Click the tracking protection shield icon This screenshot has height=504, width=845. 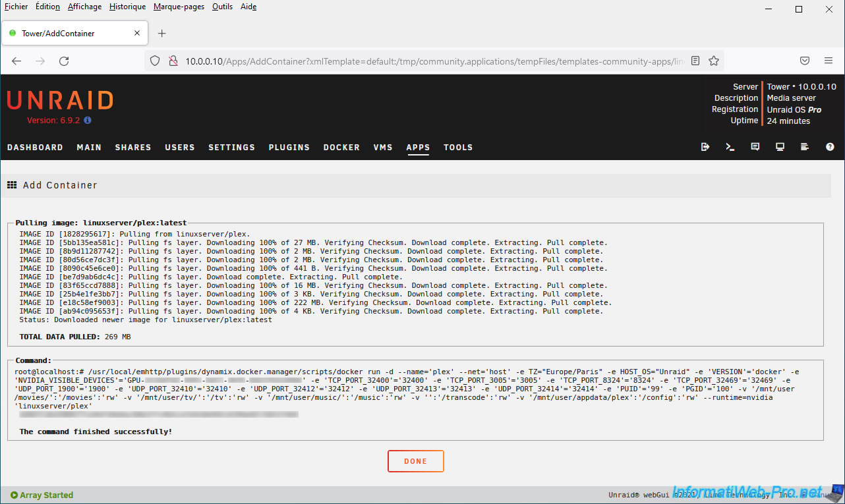click(155, 61)
